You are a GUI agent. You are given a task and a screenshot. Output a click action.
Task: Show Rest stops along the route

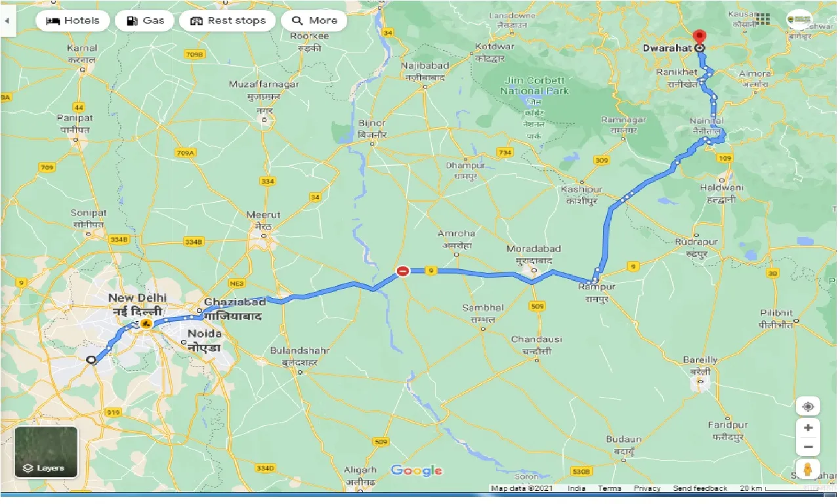(x=227, y=20)
